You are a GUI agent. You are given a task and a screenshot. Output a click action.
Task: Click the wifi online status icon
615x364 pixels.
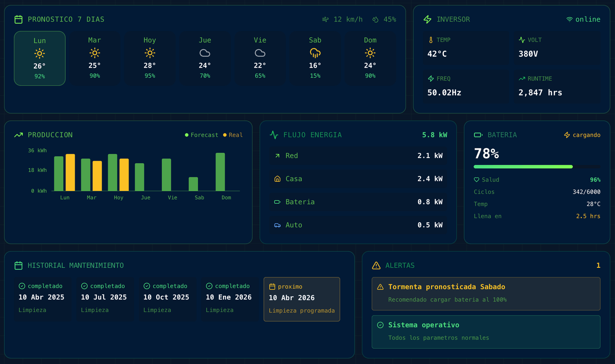(x=569, y=19)
